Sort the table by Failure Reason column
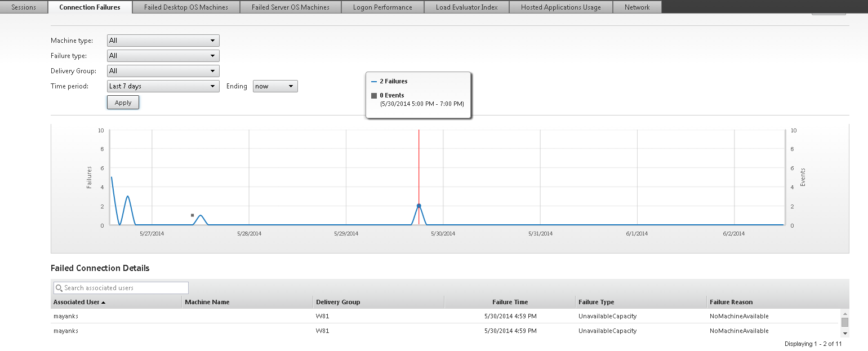Image resolution: width=868 pixels, height=351 pixels. coord(731,302)
